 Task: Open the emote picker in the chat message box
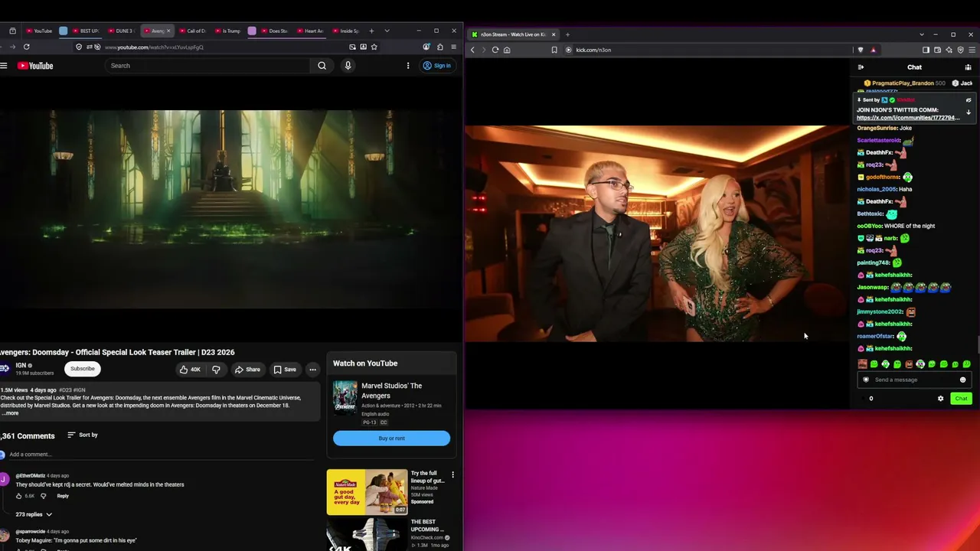[x=963, y=380]
